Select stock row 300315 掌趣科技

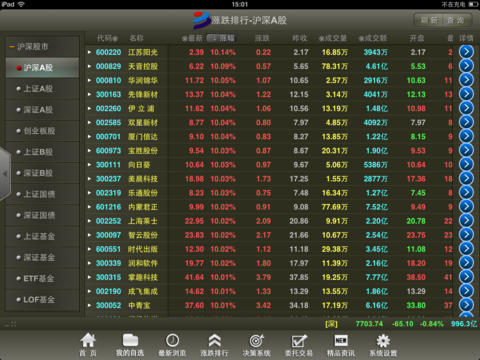point(270,277)
